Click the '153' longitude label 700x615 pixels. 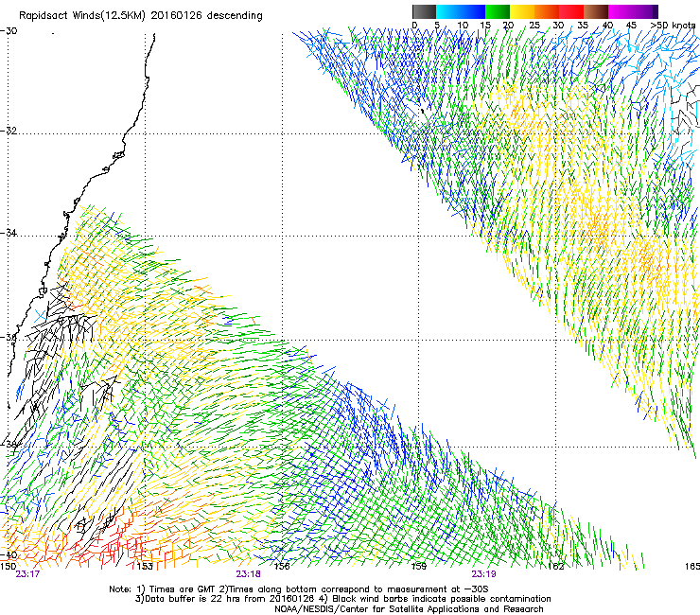[x=145, y=566]
